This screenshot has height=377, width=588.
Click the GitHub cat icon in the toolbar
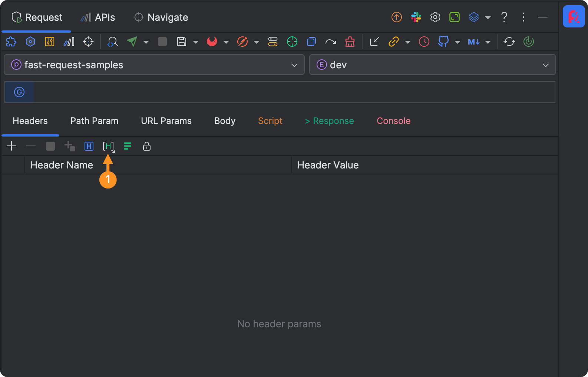(443, 42)
